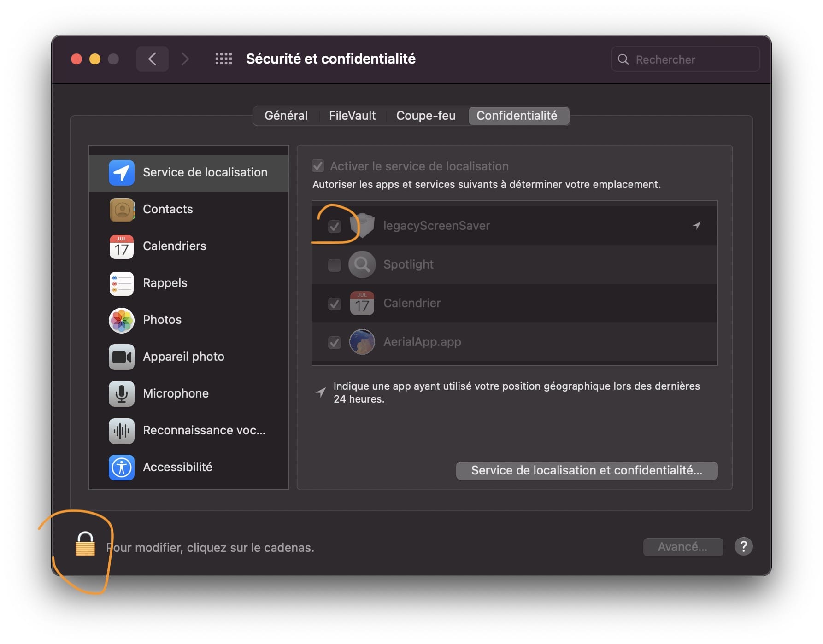Image resolution: width=823 pixels, height=644 pixels.
Task: Click the search magnifier icon
Action: click(623, 59)
